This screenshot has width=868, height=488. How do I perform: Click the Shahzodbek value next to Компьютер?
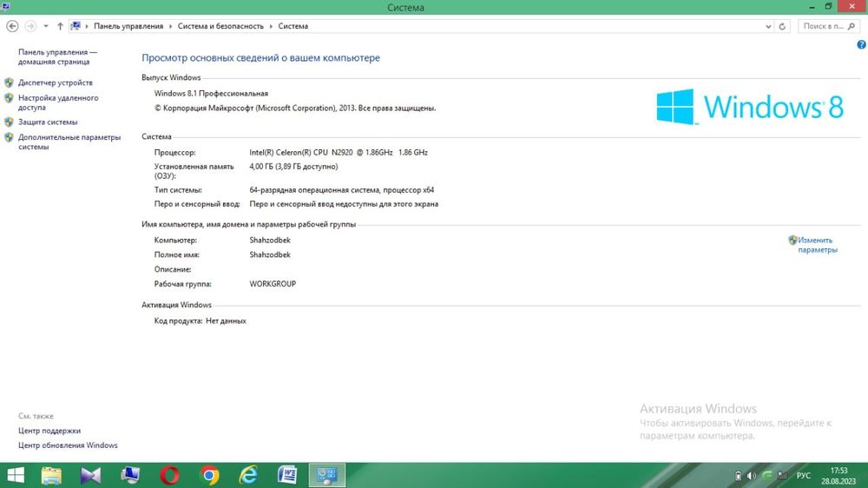270,240
